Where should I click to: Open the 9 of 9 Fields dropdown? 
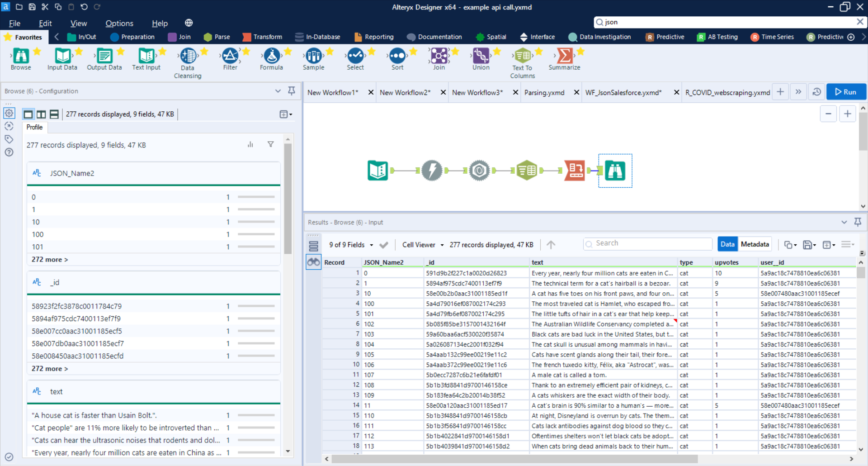(x=351, y=245)
